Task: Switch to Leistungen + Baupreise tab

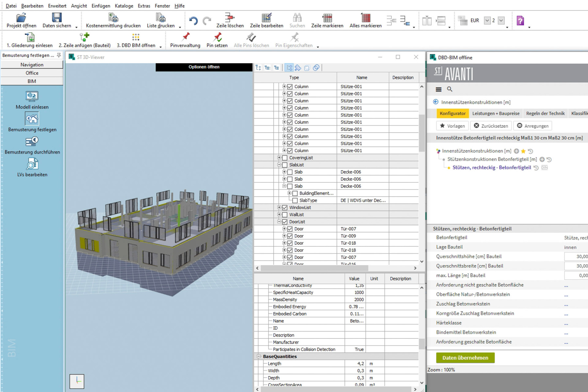Action: point(496,113)
